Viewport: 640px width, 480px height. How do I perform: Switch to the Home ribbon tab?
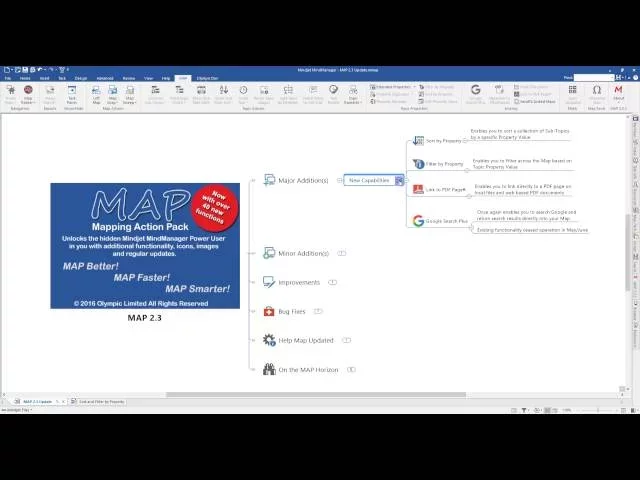[25, 78]
